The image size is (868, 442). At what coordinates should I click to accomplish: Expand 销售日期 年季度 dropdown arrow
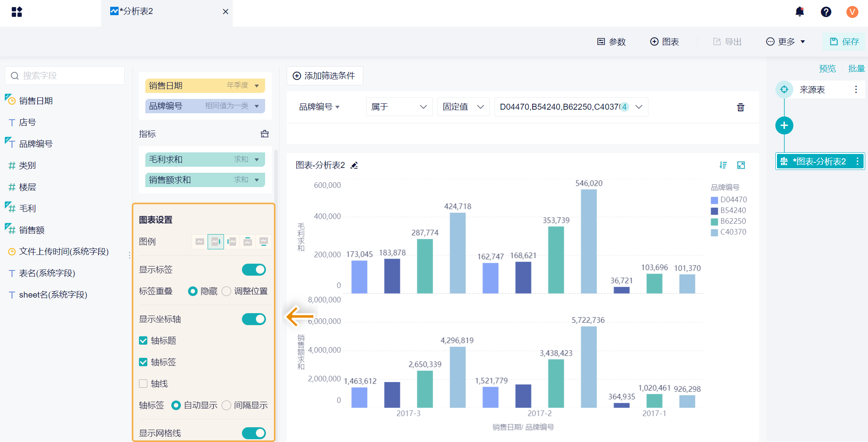tap(257, 86)
